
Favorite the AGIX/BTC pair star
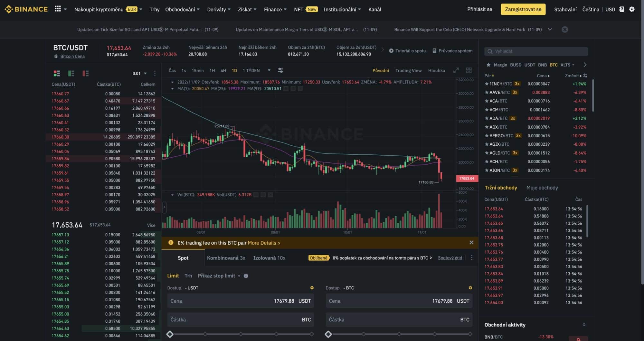(x=487, y=144)
